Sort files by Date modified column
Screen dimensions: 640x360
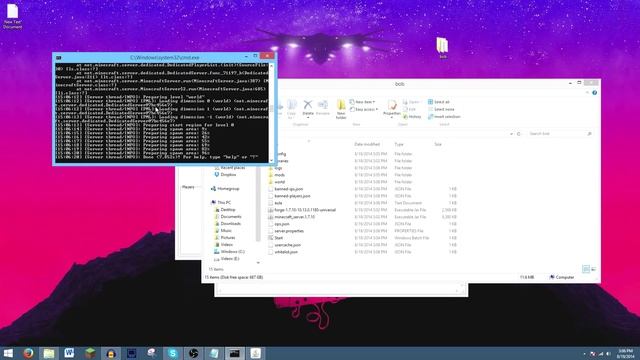pos(367,144)
